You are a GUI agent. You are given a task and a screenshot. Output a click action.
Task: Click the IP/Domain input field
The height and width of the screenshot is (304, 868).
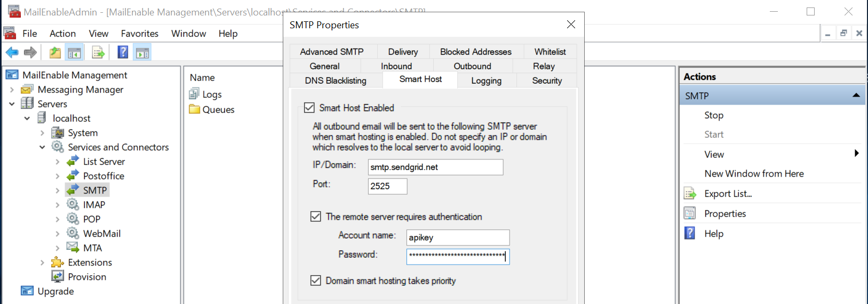(435, 167)
